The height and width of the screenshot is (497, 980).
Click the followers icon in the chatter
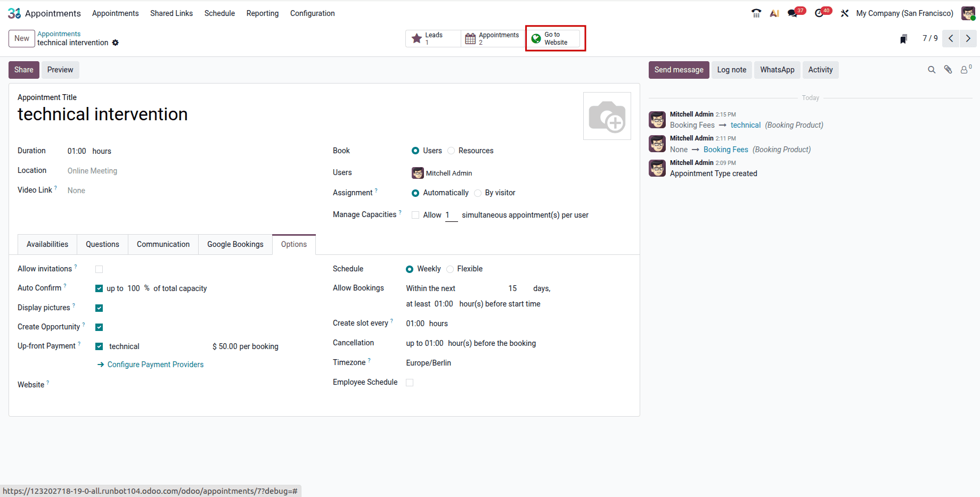966,69
